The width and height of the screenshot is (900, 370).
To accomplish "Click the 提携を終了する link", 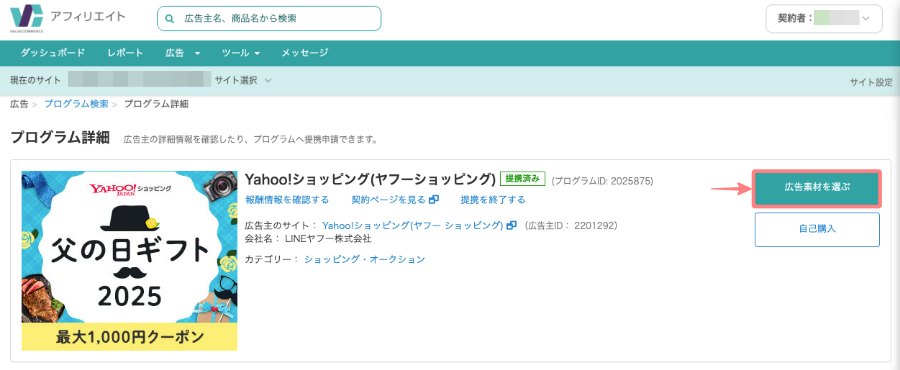I will [x=493, y=200].
